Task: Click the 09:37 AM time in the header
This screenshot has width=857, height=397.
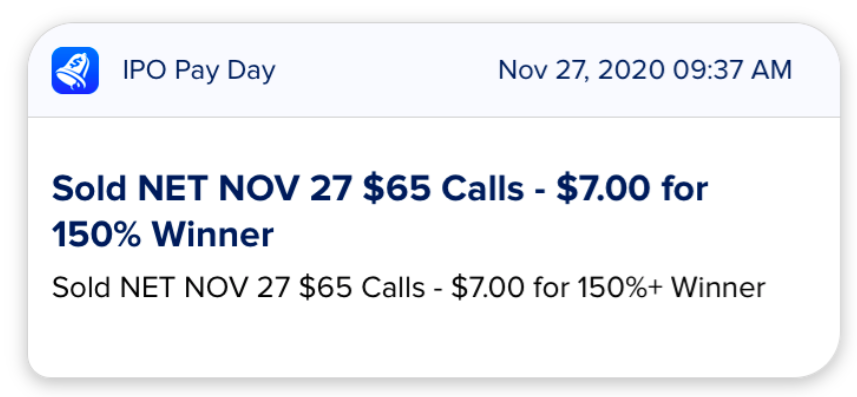Action: coord(732,71)
